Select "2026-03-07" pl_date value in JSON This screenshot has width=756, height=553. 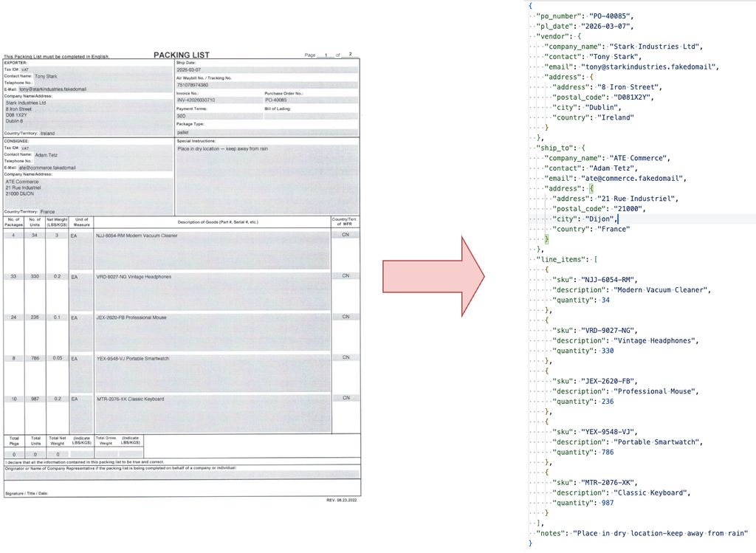607,27
